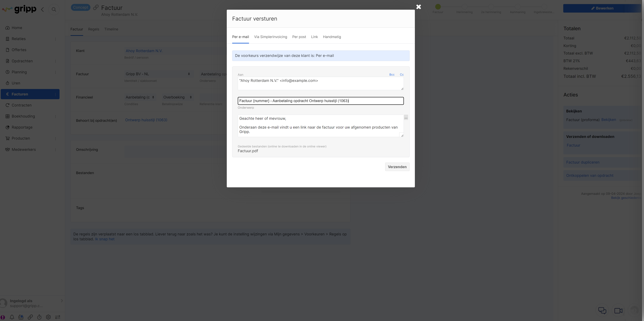Click the Uren stopwatch icon
Viewport: 644px width, 321px height.
[7, 83]
